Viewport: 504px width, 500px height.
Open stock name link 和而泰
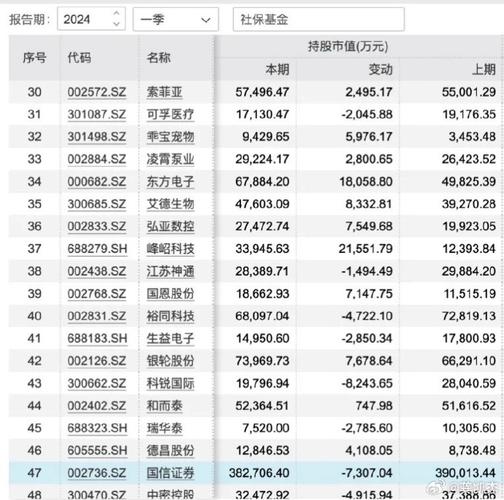(165, 406)
